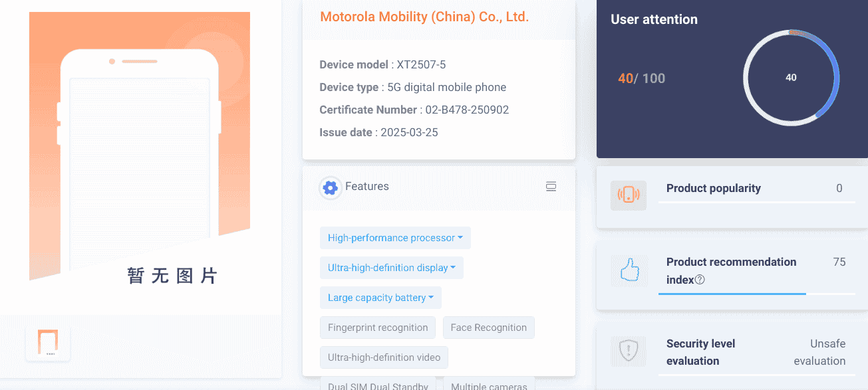Image resolution: width=868 pixels, height=390 pixels.
Task: Click the User attention circular gauge
Action: point(791,78)
